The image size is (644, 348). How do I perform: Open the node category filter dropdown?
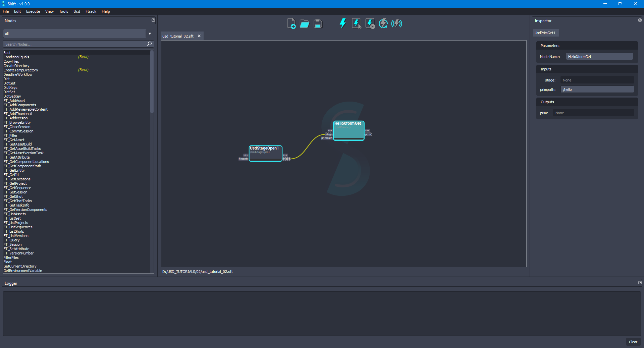tap(149, 34)
